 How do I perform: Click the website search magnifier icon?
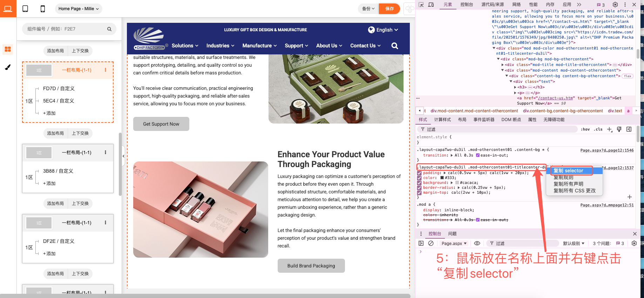[x=394, y=46]
